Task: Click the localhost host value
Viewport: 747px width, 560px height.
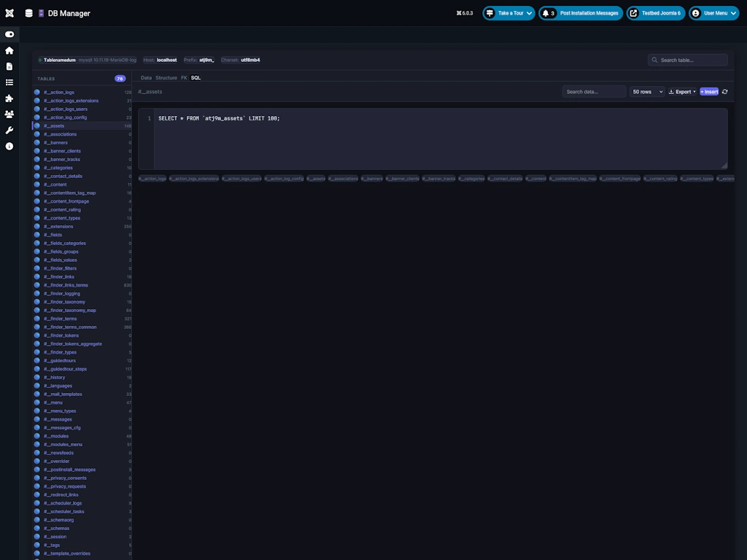Action: pos(167,60)
